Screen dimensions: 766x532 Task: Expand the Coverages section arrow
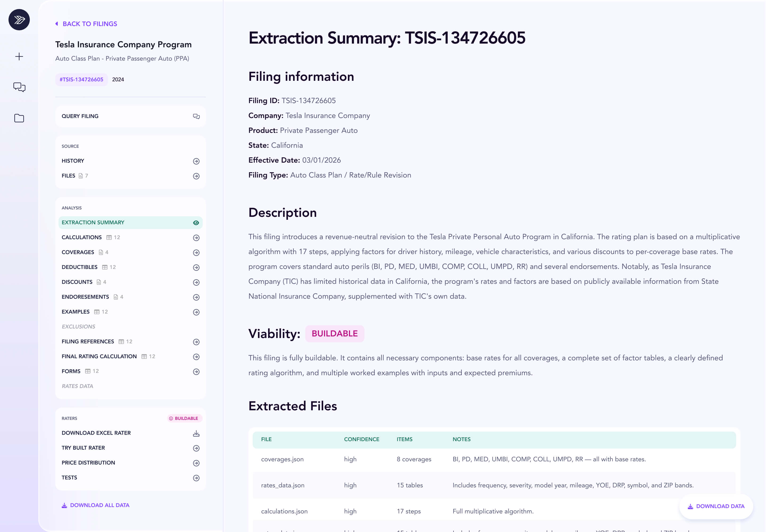click(196, 253)
